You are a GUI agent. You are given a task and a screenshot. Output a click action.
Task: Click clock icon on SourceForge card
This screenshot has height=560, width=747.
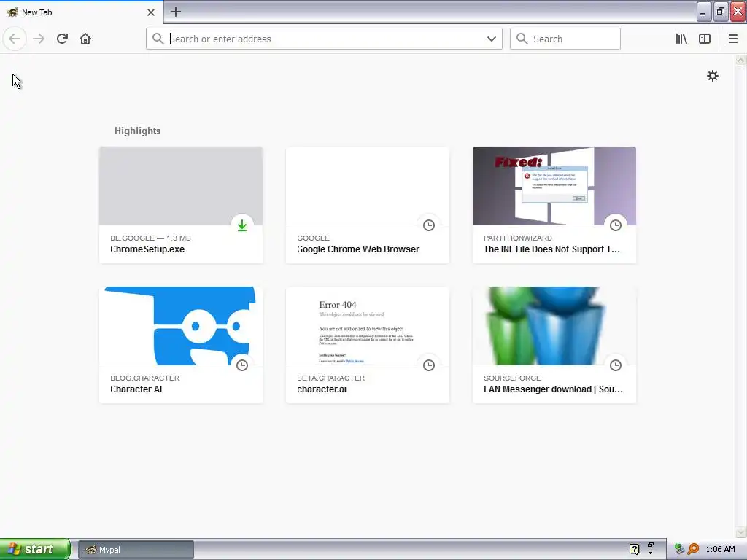point(616,365)
